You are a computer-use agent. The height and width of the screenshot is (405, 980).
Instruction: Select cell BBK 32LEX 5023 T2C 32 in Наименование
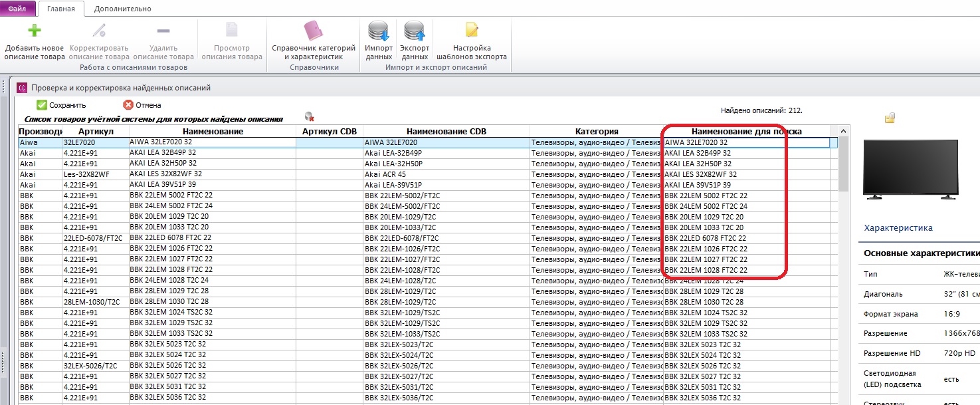(213, 344)
